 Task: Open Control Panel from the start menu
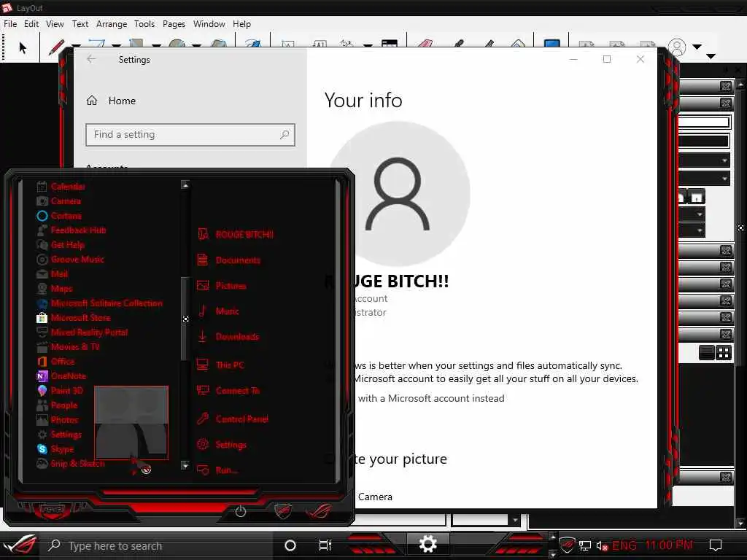pos(241,419)
